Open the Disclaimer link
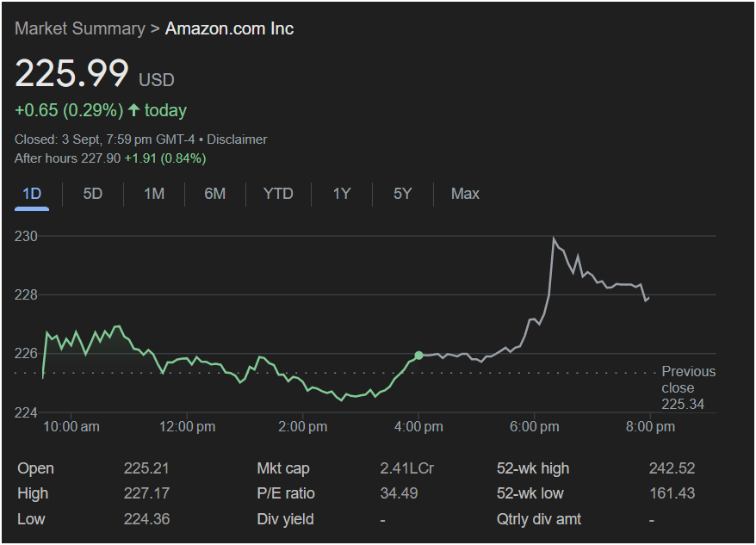 pos(237,139)
